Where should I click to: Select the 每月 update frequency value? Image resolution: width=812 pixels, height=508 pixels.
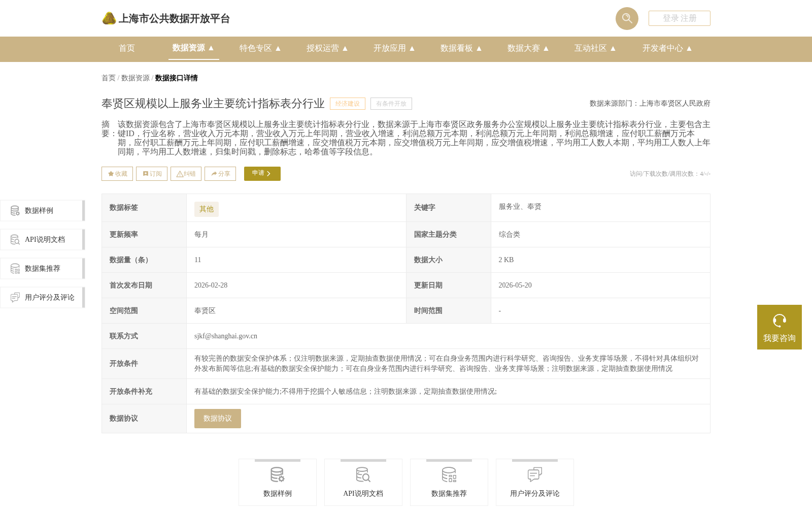click(201, 235)
